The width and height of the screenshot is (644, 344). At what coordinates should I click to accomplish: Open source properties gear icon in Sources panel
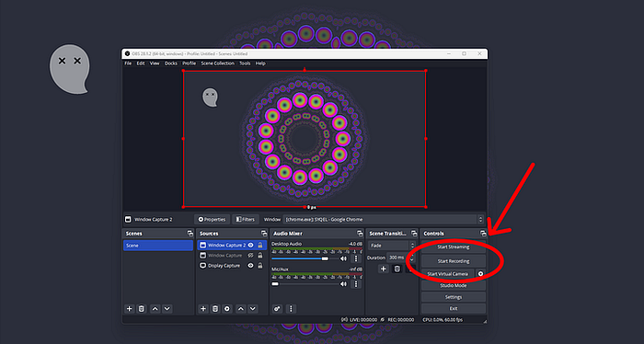(x=227, y=309)
